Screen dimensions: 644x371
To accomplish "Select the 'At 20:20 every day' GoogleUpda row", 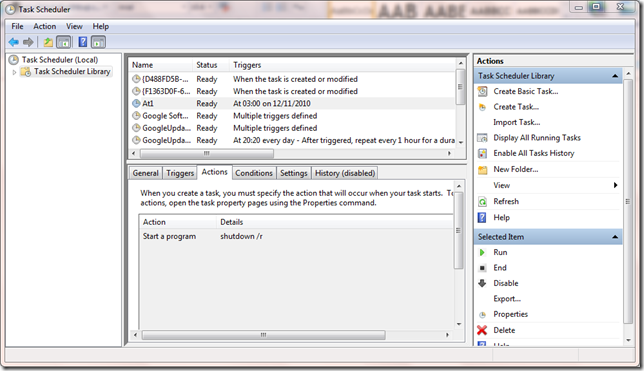I will pos(292,141).
